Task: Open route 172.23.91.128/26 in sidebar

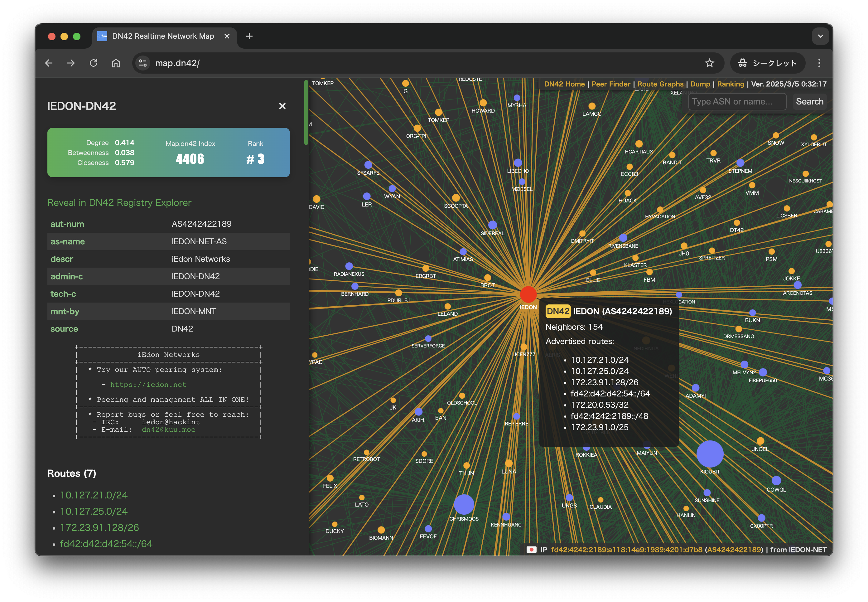Action: [x=99, y=527]
